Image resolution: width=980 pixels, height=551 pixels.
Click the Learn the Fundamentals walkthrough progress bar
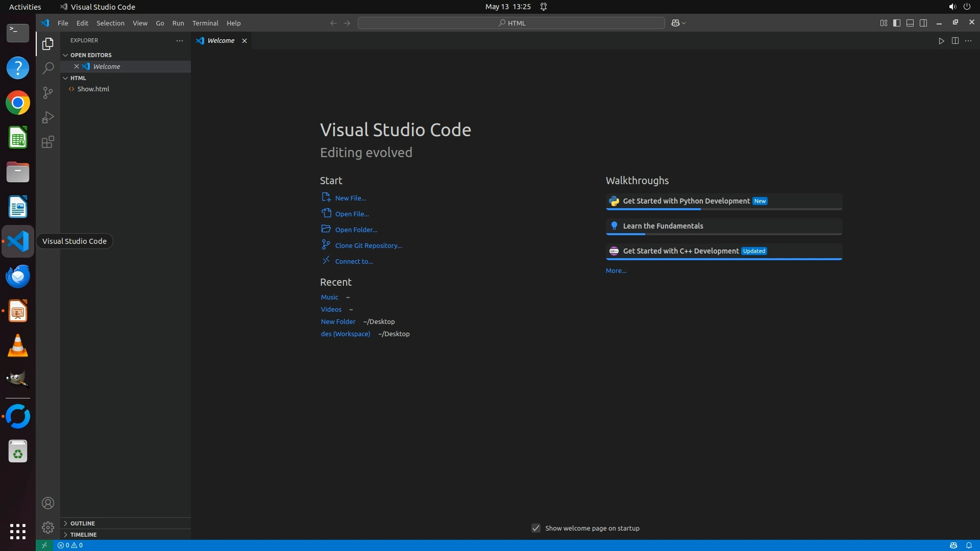coord(724,234)
